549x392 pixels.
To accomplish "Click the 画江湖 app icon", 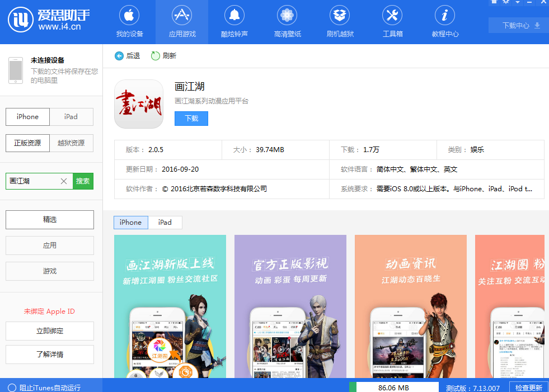I will (139, 104).
